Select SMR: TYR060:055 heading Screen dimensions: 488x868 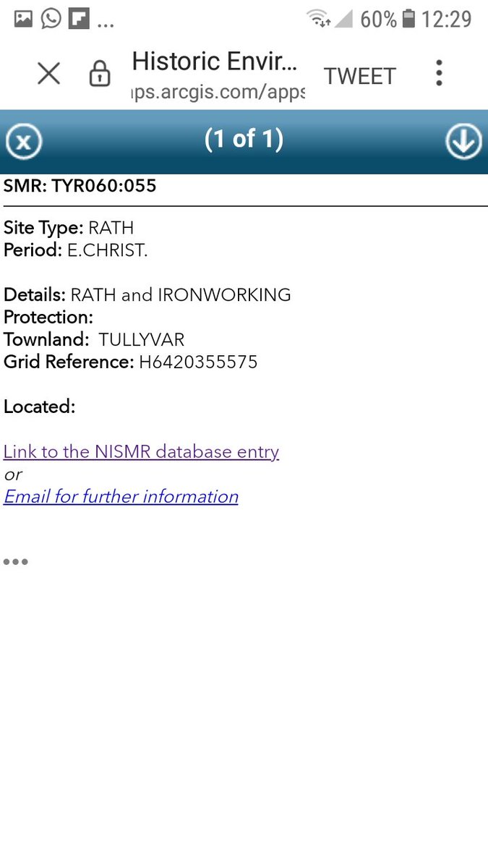point(80,186)
